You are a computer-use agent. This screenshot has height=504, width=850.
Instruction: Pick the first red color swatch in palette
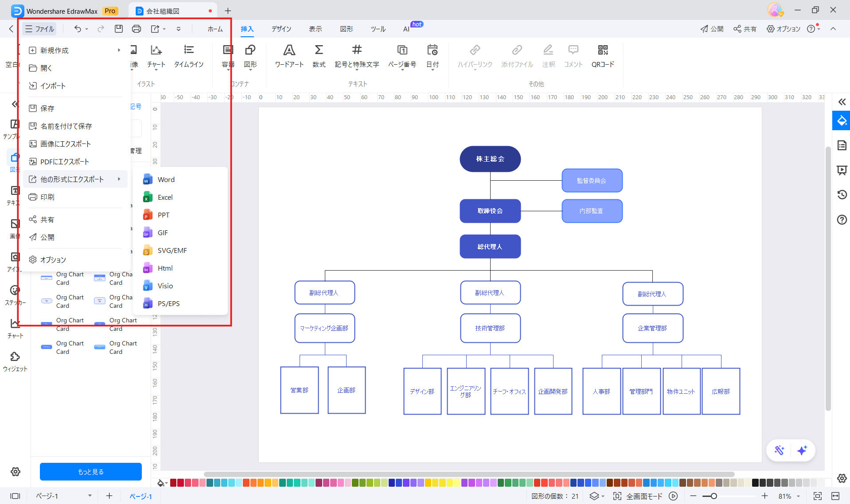[x=173, y=483]
